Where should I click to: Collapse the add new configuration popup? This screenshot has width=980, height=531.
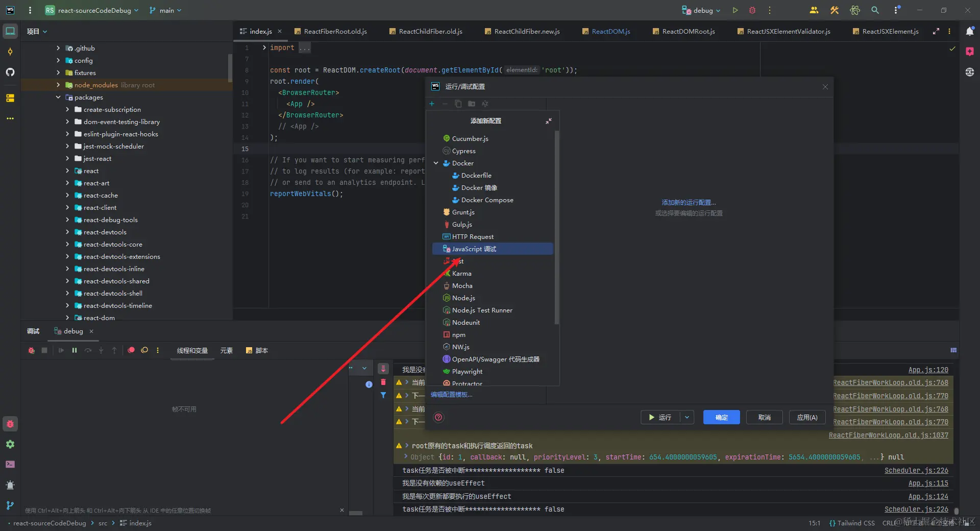click(549, 121)
